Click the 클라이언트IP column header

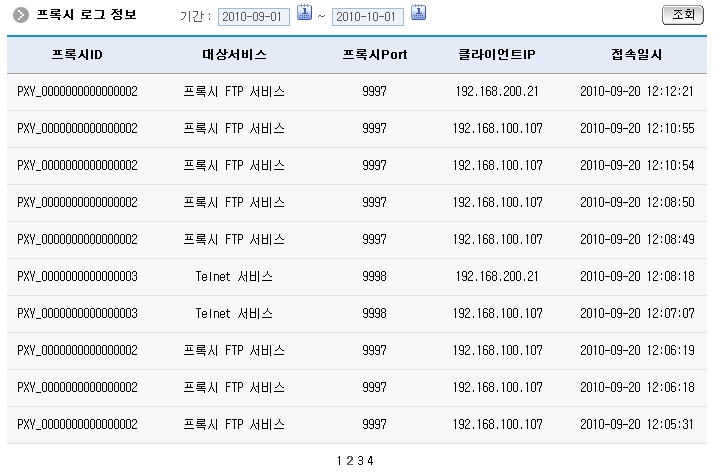tap(497, 54)
